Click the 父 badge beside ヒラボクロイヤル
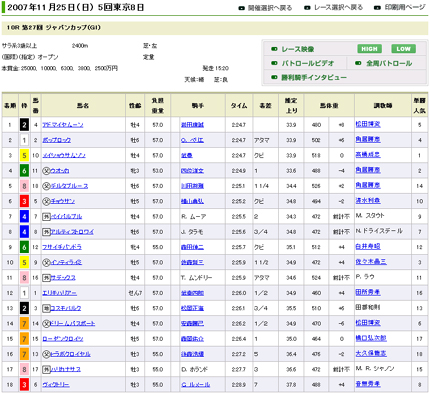The height and width of the screenshot is (394, 430). pos(46,354)
